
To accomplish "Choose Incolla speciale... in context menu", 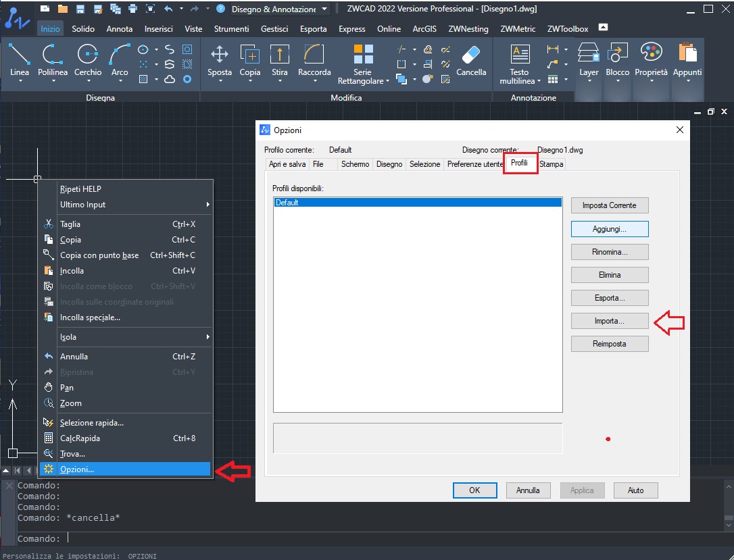I will point(125,317).
